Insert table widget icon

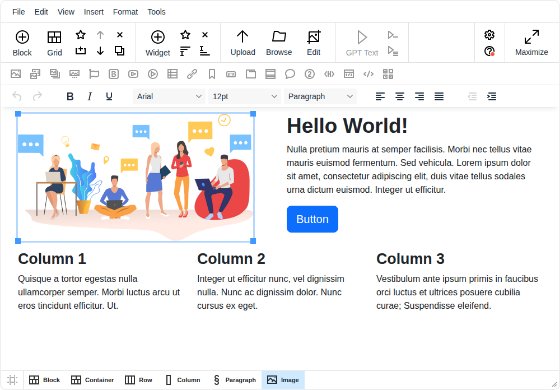pyautogui.click(x=172, y=74)
